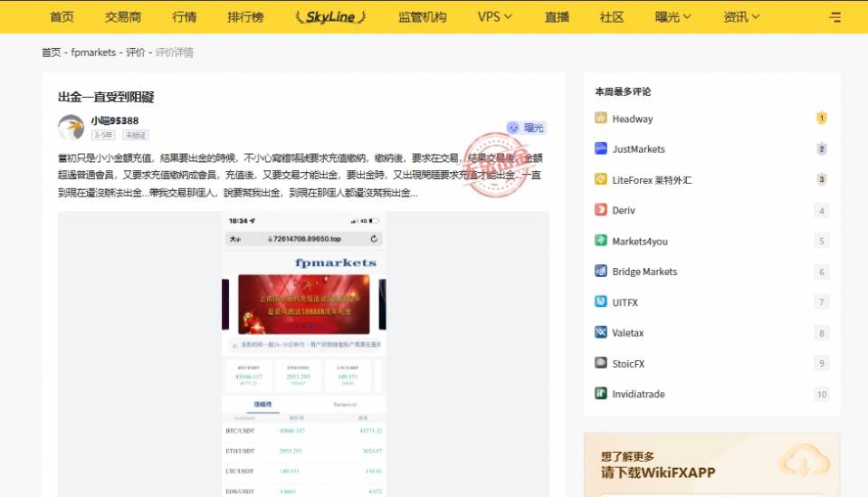Click rank 2 badge for JustMarkets
The width and height of the screenshot is (868, 497).
coord(822,148)
